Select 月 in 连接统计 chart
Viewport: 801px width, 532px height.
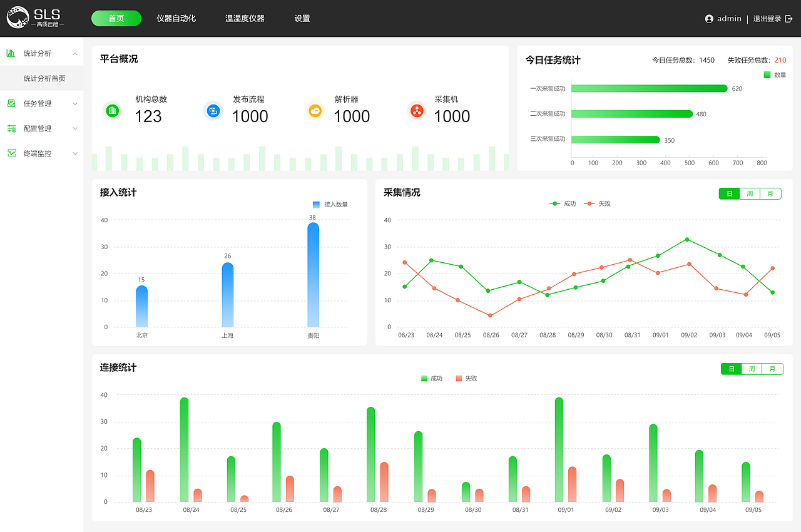(x=772, y=369)
